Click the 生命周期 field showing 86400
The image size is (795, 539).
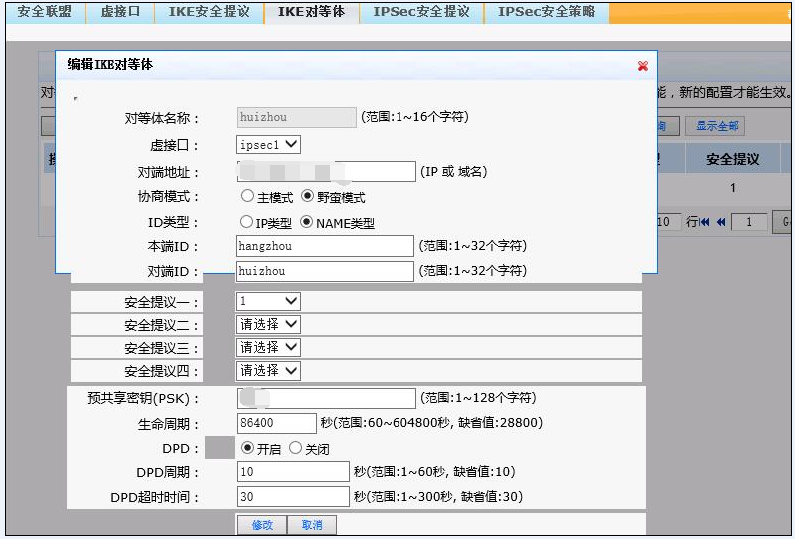[277, 423]
